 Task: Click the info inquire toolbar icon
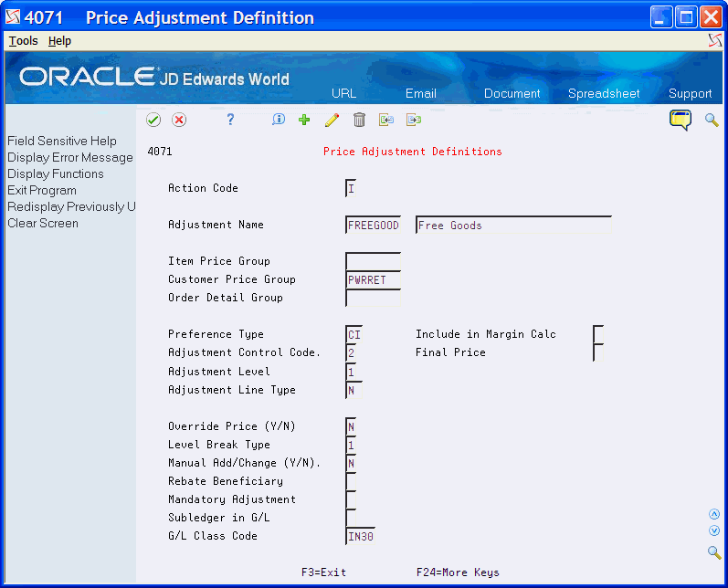pos(278,120)
